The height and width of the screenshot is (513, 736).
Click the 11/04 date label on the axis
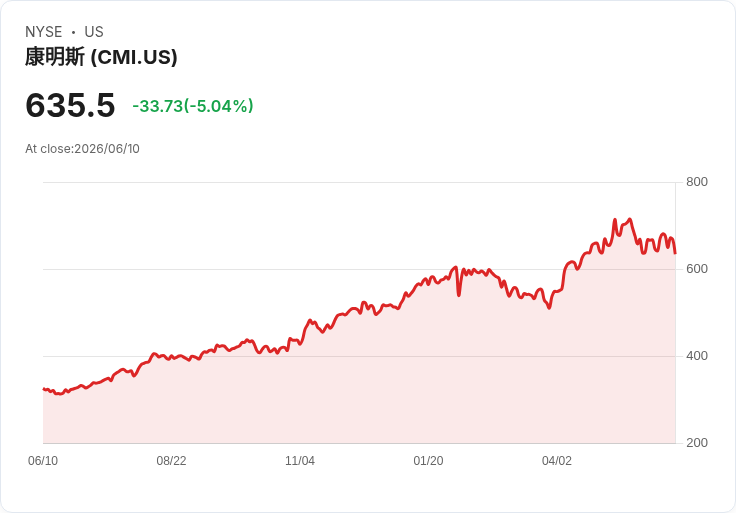coord(300,461)
